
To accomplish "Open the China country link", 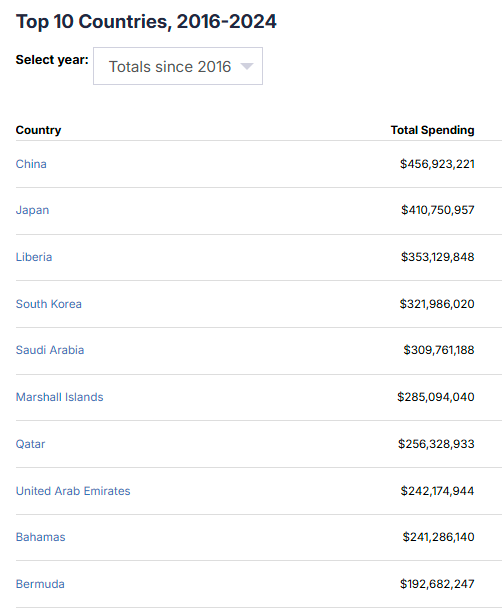I will [31, 164].
